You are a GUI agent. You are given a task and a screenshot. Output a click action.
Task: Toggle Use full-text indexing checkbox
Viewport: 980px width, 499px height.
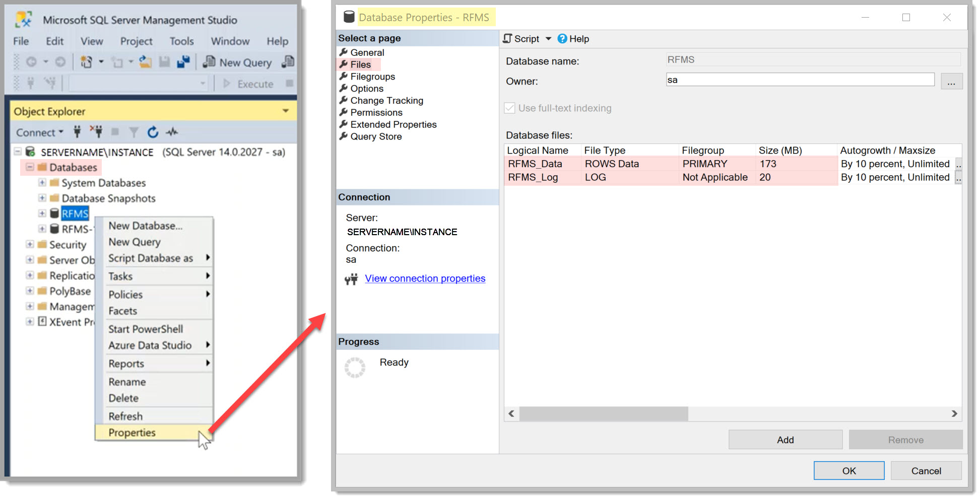(x=510, y=108)
